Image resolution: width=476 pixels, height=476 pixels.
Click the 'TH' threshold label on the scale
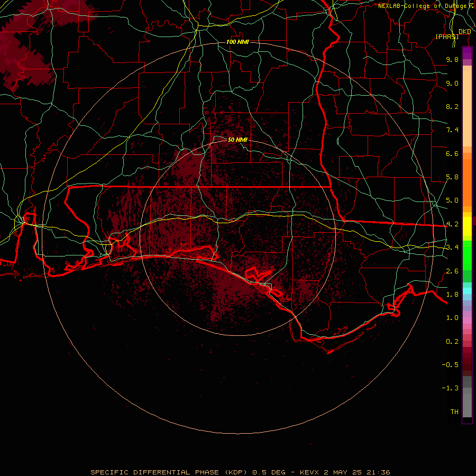454,412
